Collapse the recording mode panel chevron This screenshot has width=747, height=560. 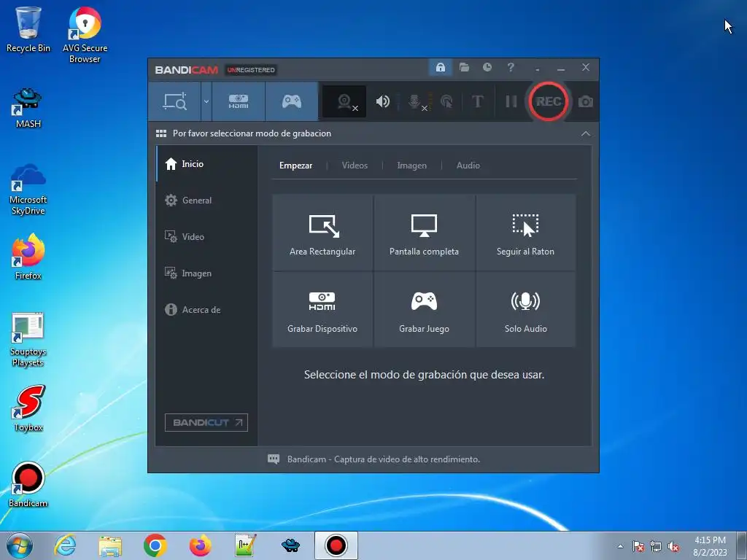[586, 134]
